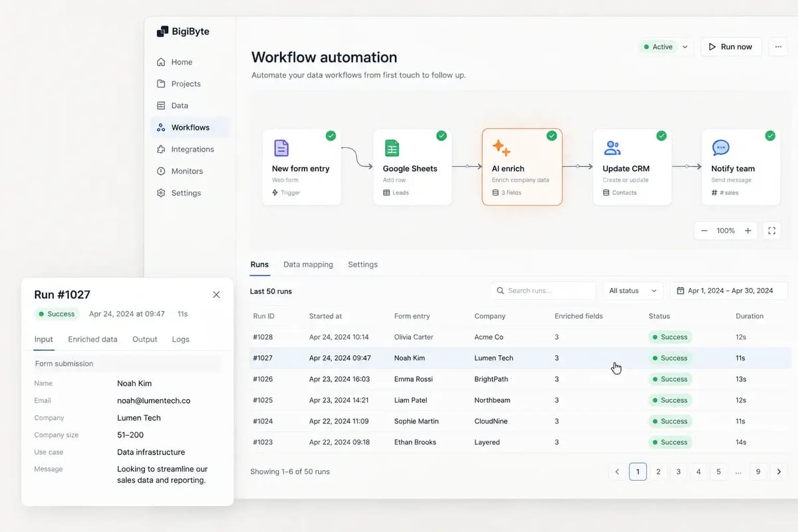Click the noah@lumentech.co email value
This screenshot has width=798, height=532.
[x=154, y=401]
